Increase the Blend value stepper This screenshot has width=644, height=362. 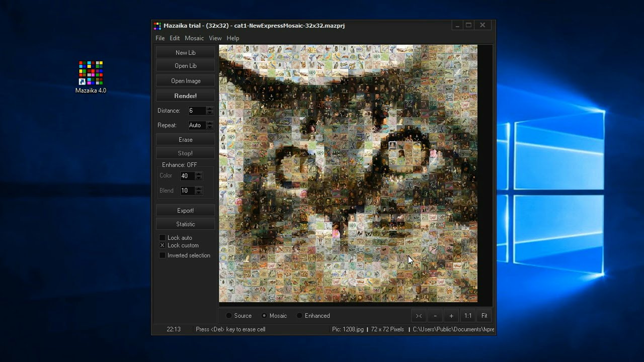point(199,189)
